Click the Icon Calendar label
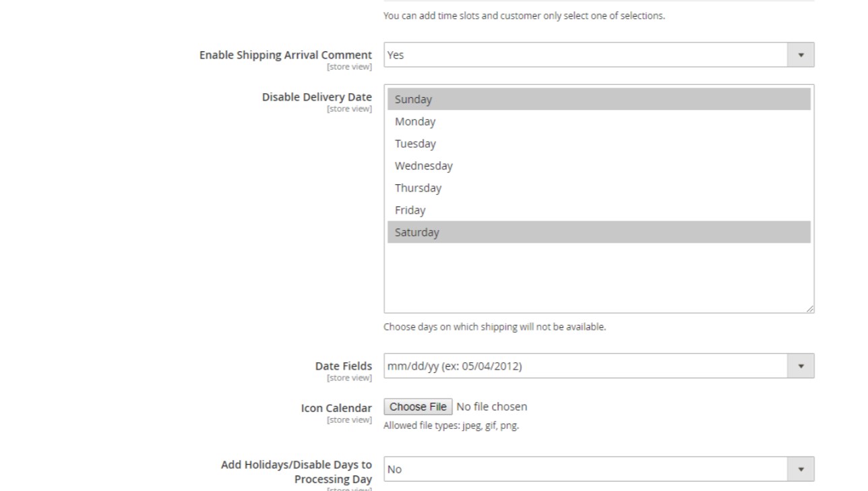This screenshot has width=868, height=491. point(336,408)
